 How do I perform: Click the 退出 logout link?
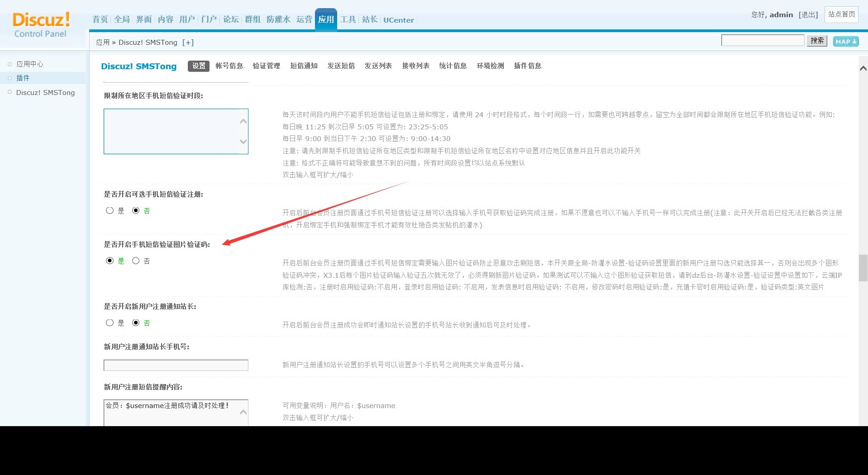pos(808,14)
